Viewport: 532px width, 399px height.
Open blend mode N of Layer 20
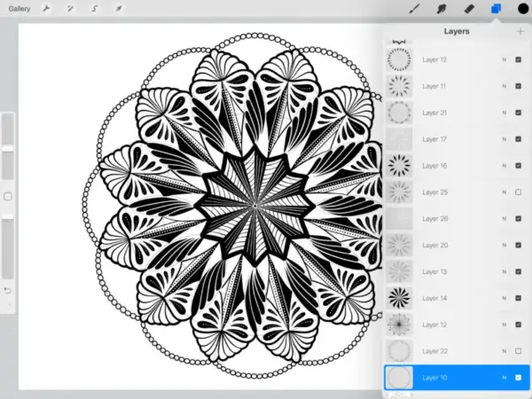505,245
